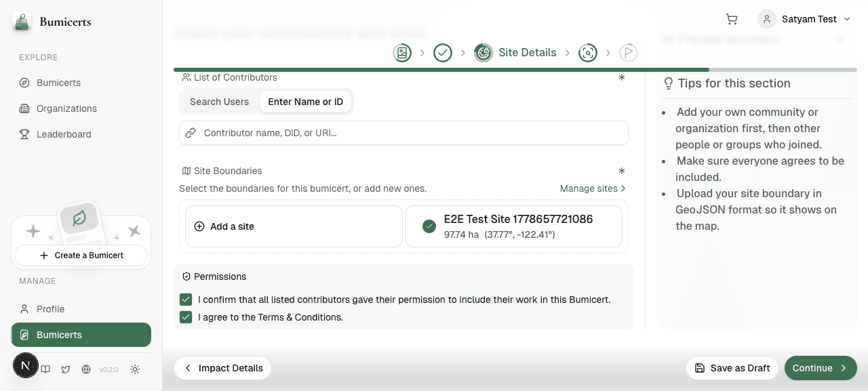Image resolution: width=868 pixels, height=391 pixels.
Task: Click the building icon next to Organizations
Action: [24, 108]
